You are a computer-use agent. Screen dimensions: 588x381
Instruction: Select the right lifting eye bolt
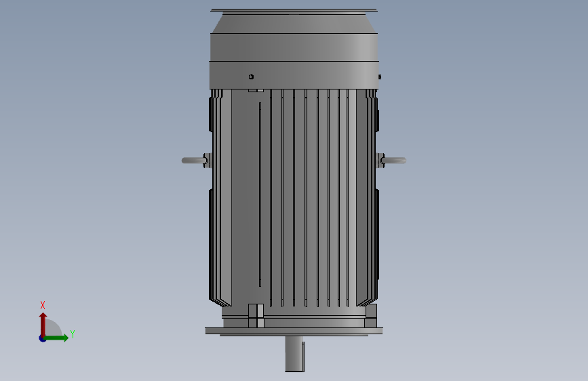pos(393,161)
